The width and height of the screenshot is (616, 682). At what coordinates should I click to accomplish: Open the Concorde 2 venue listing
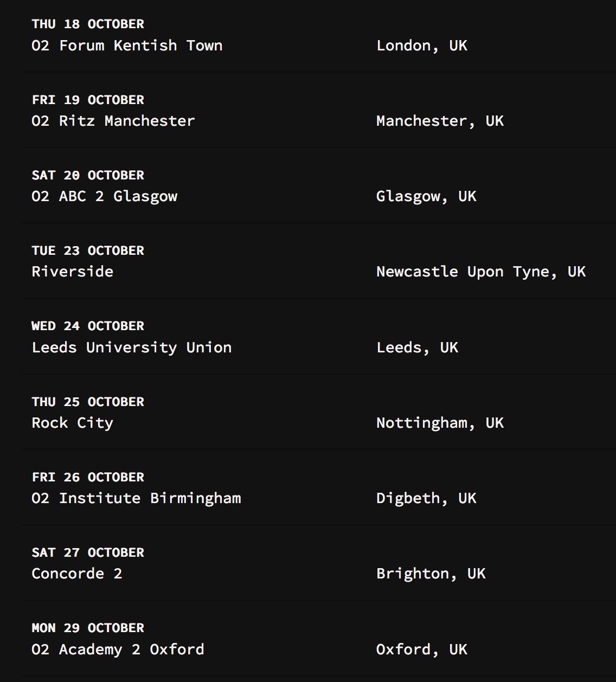[x=77, y=574]
